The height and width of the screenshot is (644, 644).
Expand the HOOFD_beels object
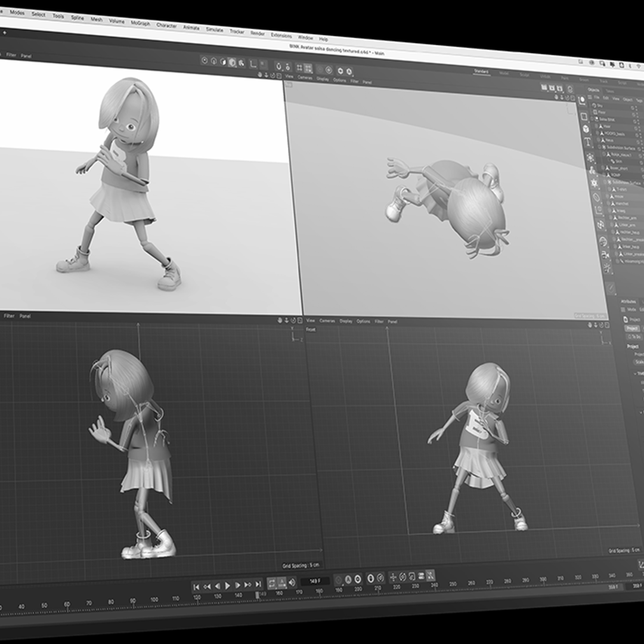pos(597,133)
